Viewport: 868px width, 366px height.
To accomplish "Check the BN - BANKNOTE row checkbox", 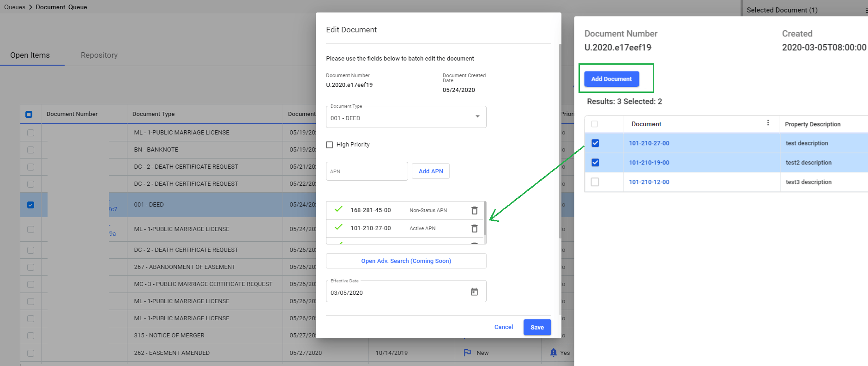I will click(30, 150).
